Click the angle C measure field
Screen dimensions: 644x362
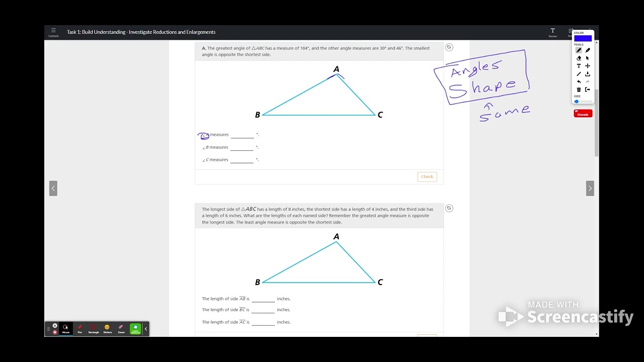[x=242, y=160]
